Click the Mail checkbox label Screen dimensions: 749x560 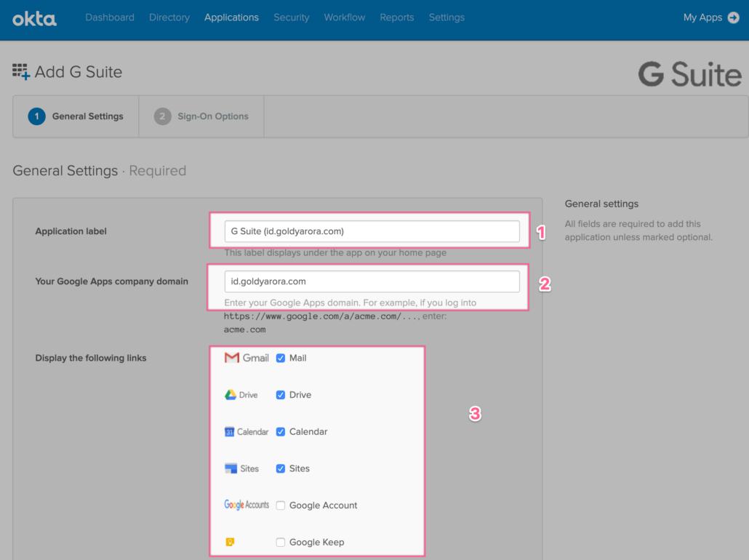(x=298, y=358)
